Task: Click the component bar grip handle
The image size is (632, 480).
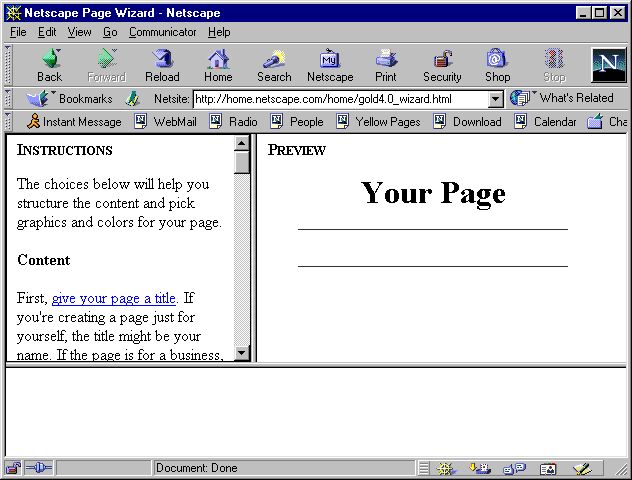Action: coord(423,468)
